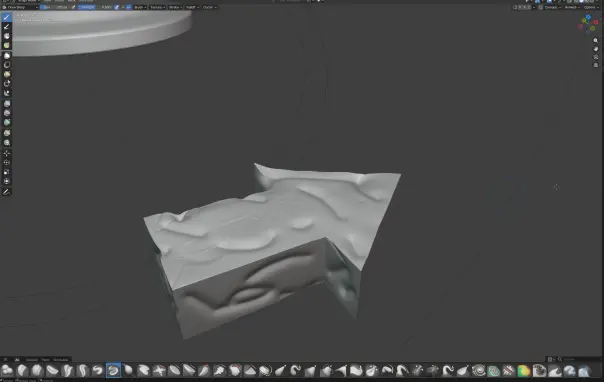Screen dimensions: 604x382
Task: Click the viewport pan hand icon
Action: [x=596, y=49]
